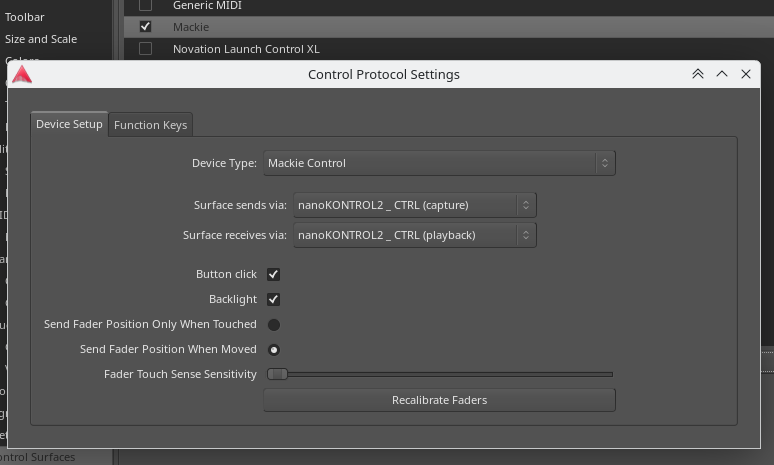Uncheck the Mackie control surface checkbox
This screenshot has width=774, height=465.
pos(146,27)
